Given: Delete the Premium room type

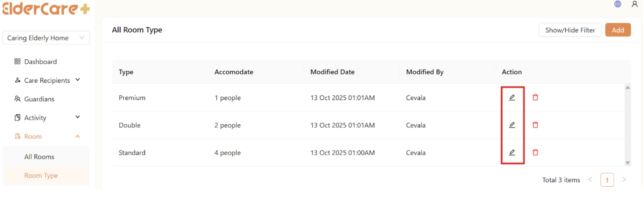Looking at the screenshot, I should coord(535,98).
